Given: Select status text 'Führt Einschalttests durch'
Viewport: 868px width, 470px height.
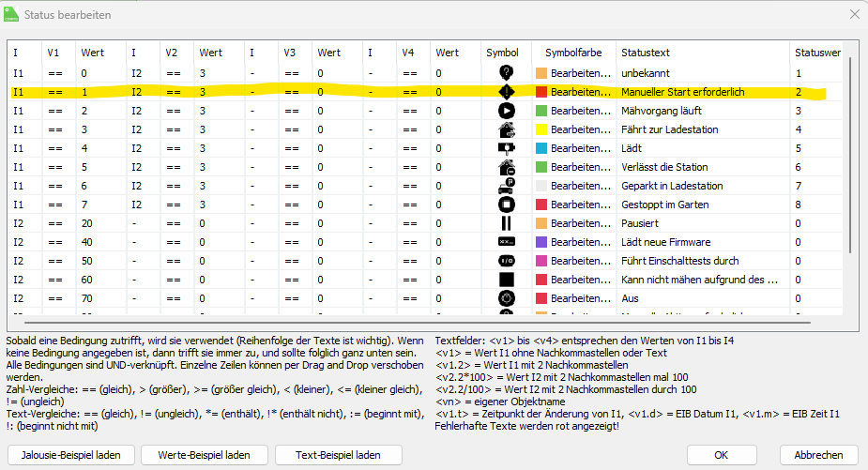Looking at the screenshot, I should 679,261.
